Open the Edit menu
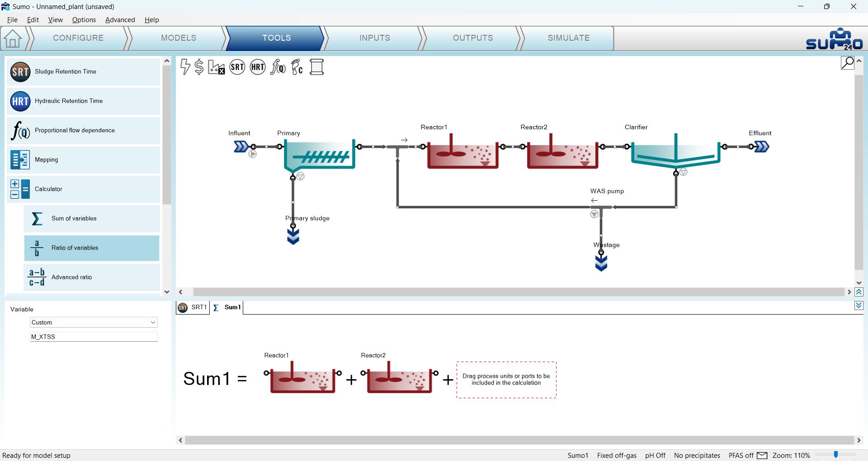The height and width of the screenshot is (461, 868). pos(33,20)
